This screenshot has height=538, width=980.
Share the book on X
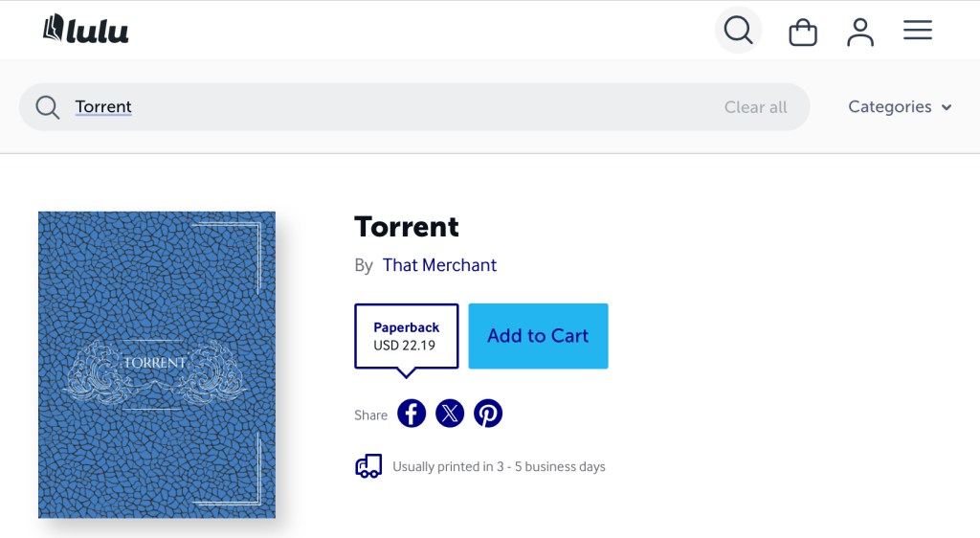450,414
